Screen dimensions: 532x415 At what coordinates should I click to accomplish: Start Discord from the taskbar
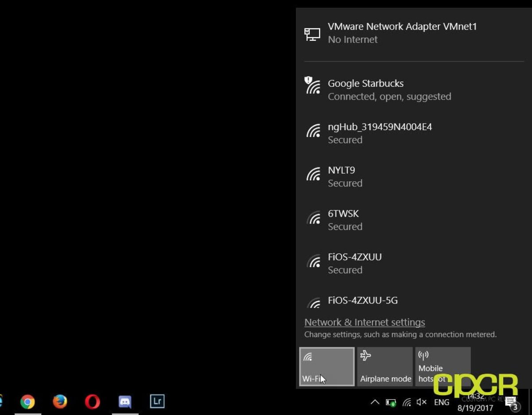point(125,402)
